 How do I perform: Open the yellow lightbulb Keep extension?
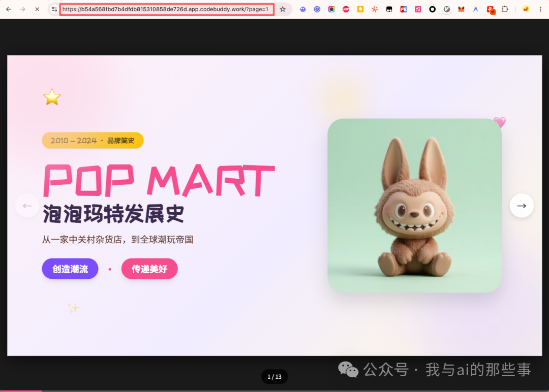pyautogui.click(x=360, y=10)
